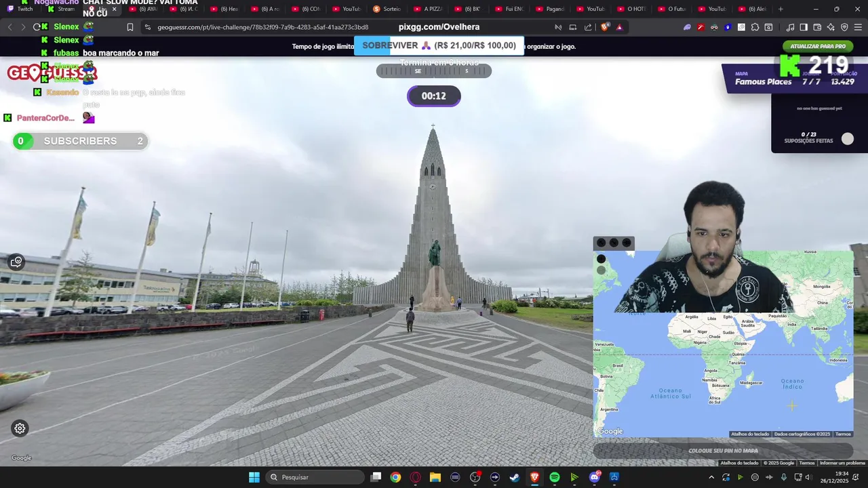Open Discord from the taskbar

pyautogui.click(x=595, y=477)
